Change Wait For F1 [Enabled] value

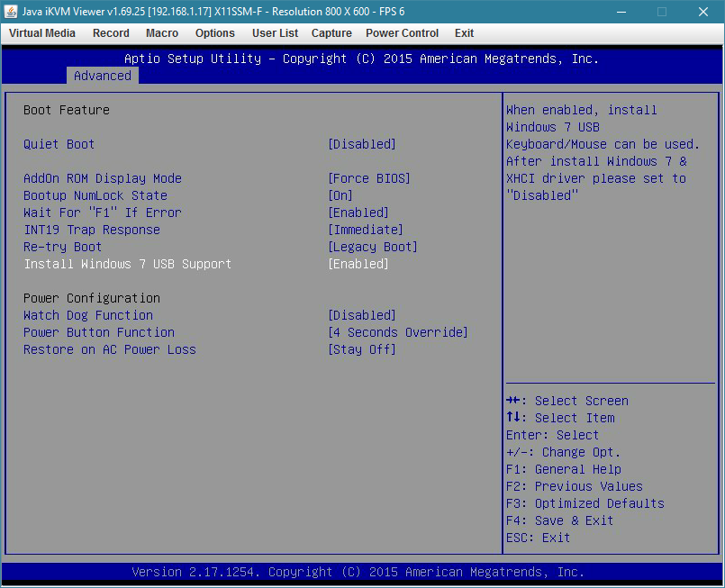pos(358,213)
